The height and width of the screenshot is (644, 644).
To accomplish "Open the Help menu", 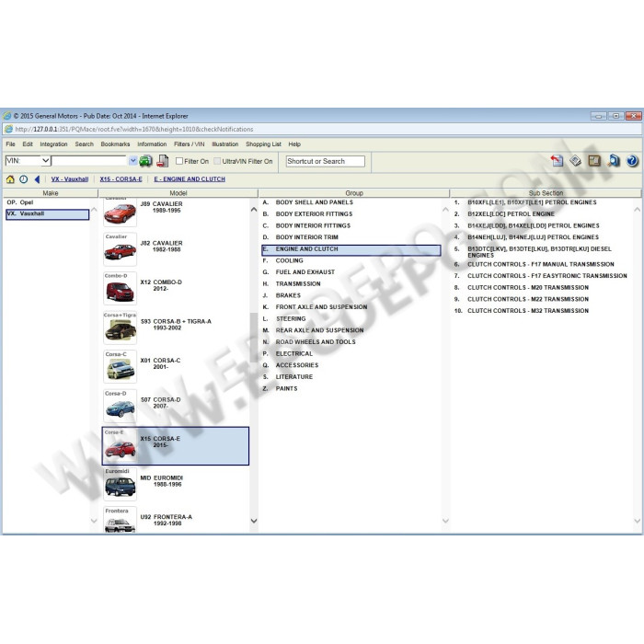I will 294,144.
